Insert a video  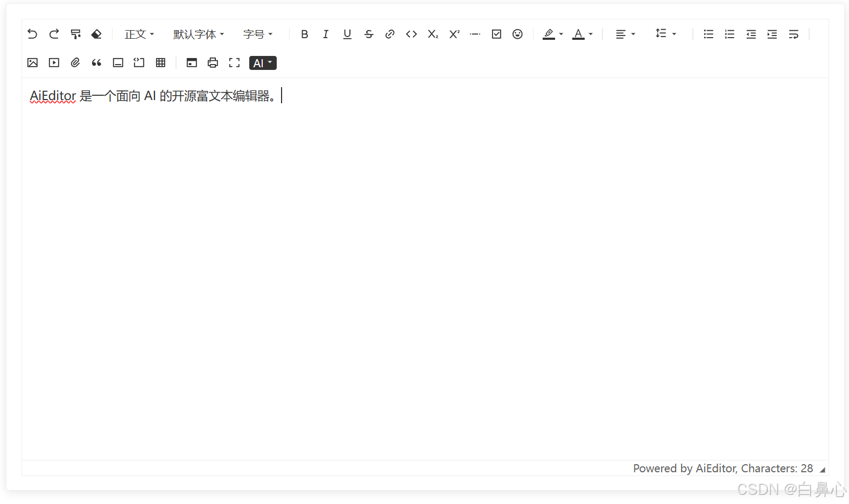[x=54, y=62]
